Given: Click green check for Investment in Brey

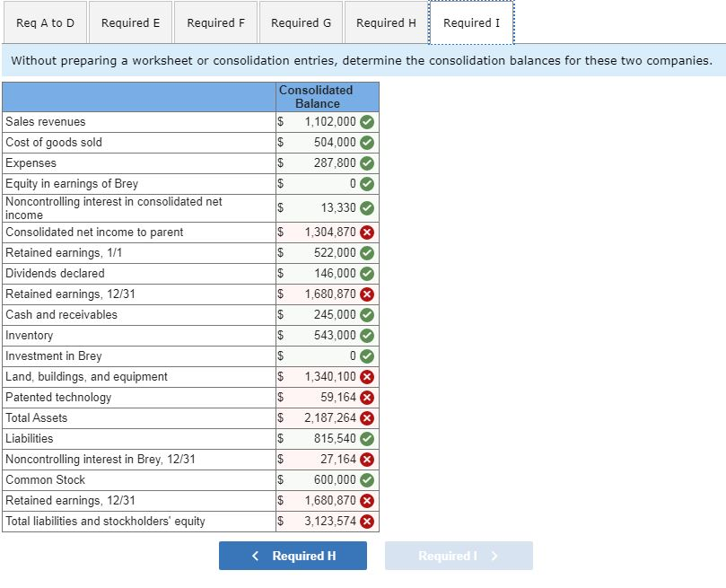Looking at the screenshot, I should [367, 356].
